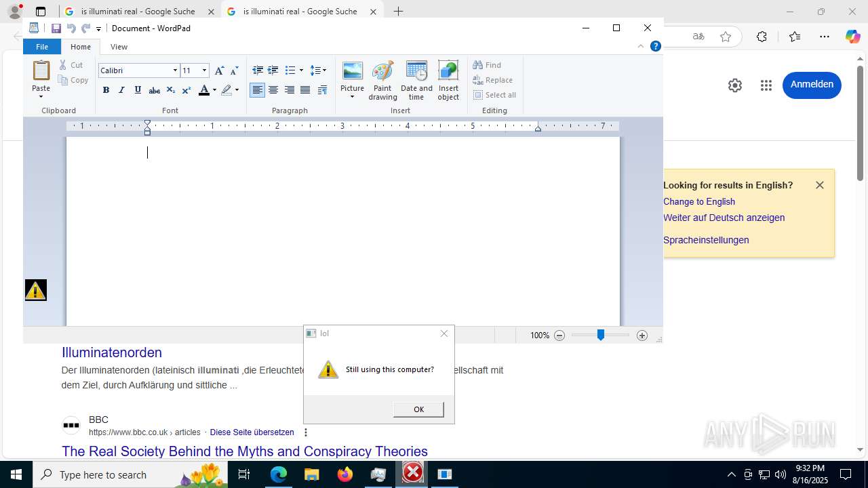Open Google settings gear icon
The height and width of the screenshot is (488, 868).
735,85
